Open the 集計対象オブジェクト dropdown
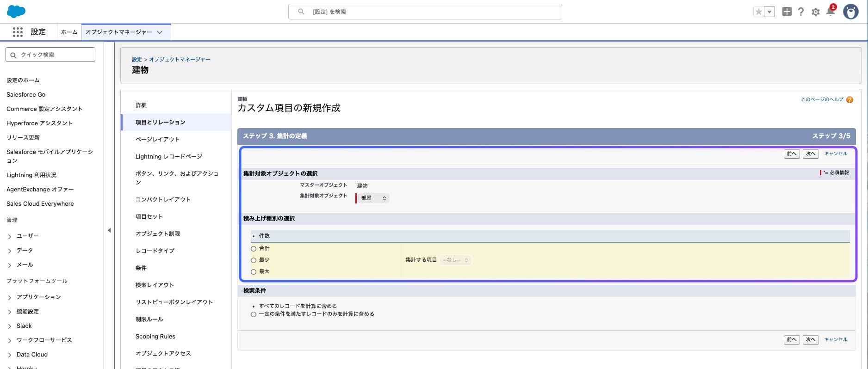868x369 pixels. (x=373, y=198)
